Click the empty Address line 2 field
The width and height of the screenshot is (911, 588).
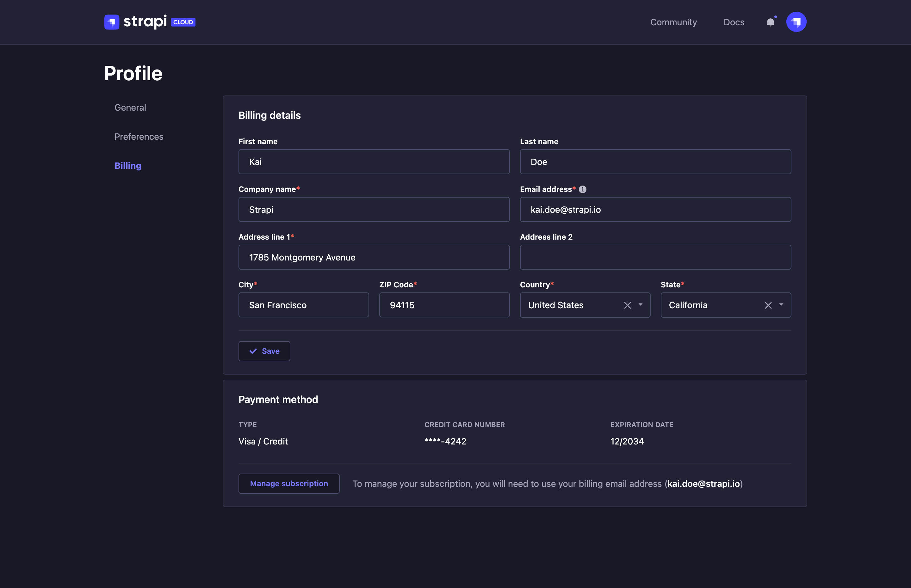click(x=655, y=257)
